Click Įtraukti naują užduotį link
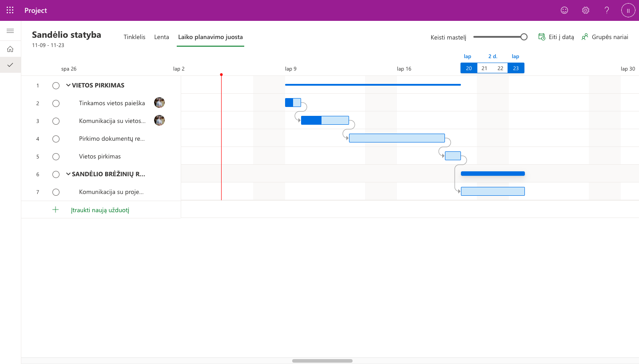 [x=100, y=210]
